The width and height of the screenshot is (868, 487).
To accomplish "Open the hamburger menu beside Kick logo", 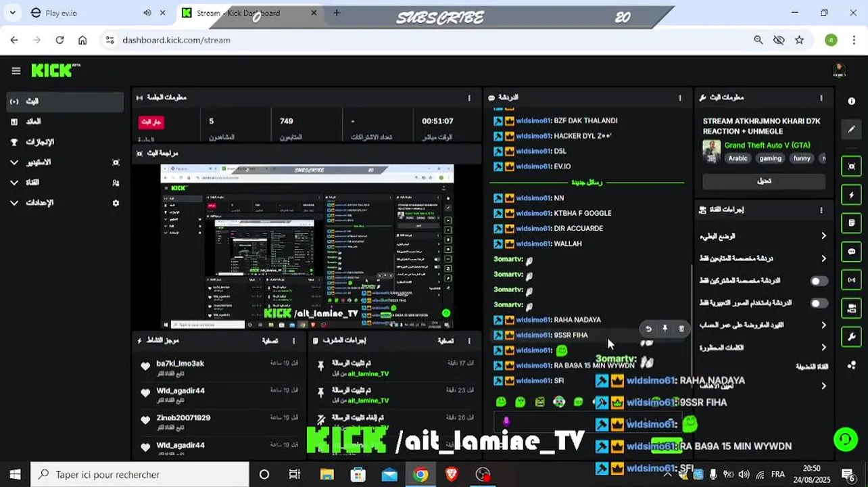I will coord(16,70).
